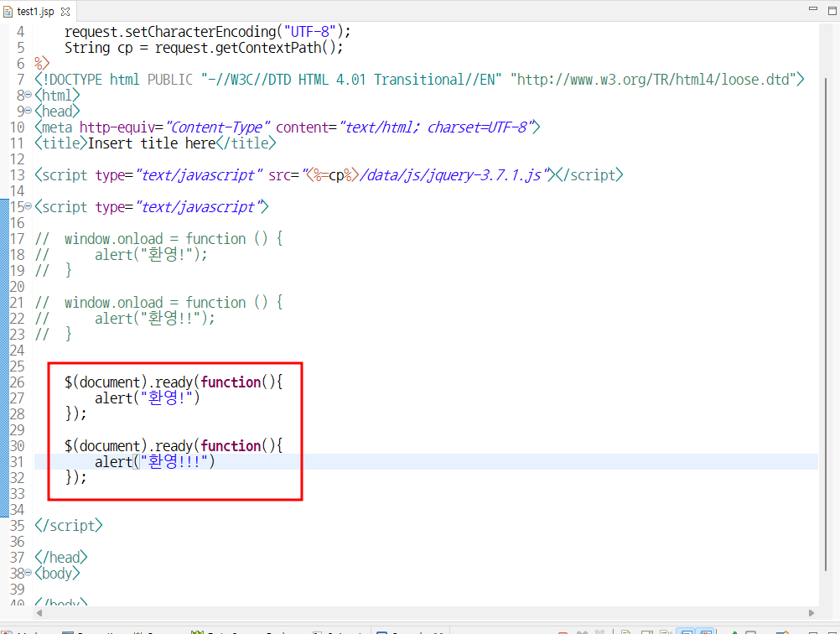Click the JSP file icon on the test1.jsp tab

point(8,11)
